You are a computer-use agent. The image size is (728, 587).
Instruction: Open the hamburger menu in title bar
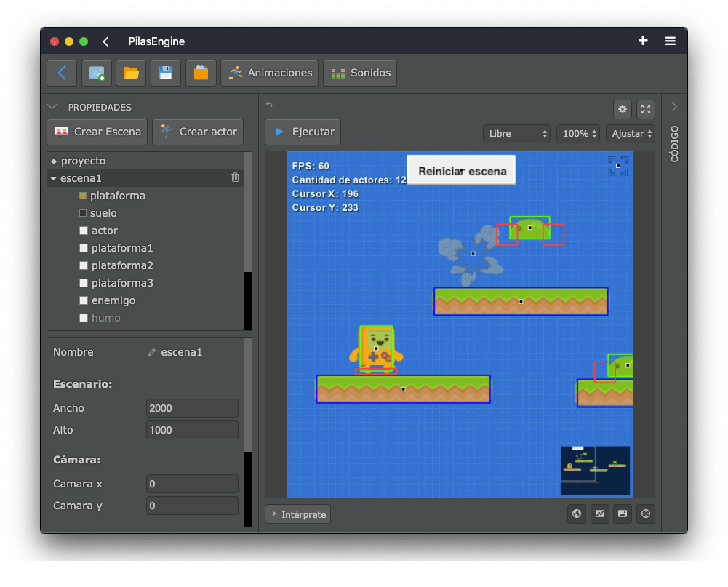pos(671,41)
